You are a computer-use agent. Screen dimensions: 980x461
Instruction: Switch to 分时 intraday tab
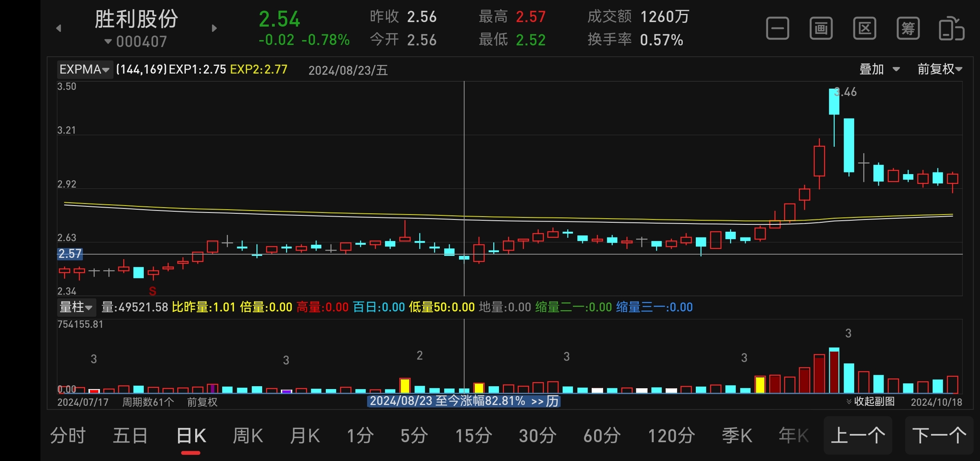[68, 436]
